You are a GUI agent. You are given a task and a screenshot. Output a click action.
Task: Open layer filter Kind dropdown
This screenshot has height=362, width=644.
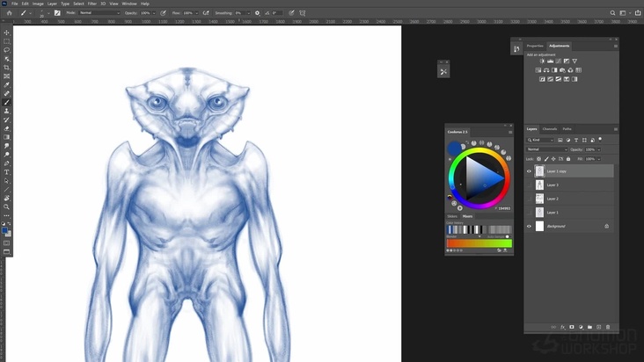click(x=540, y=141)
